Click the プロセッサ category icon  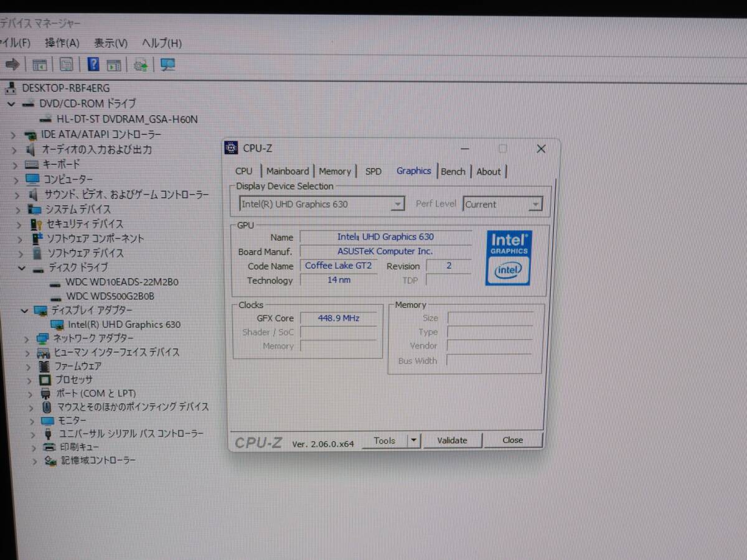[45, 380]
